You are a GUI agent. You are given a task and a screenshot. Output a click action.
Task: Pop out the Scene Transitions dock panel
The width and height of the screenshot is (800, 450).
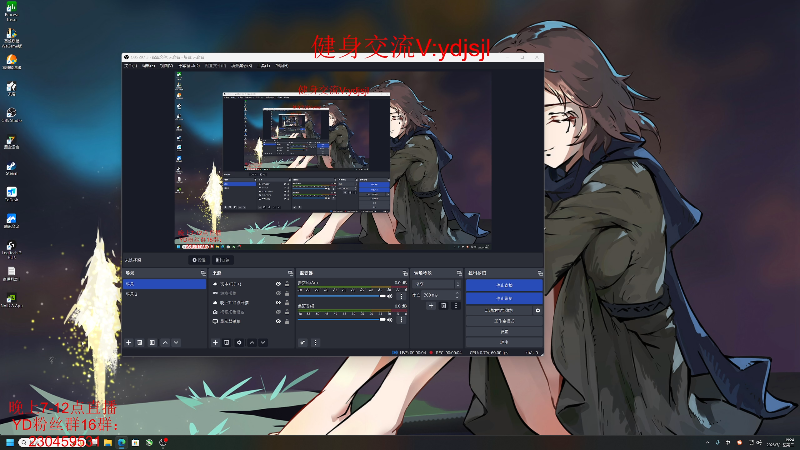459,273
